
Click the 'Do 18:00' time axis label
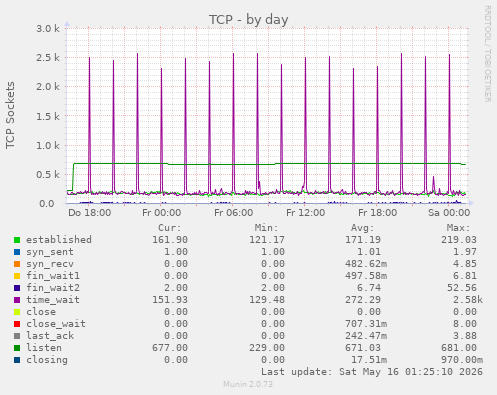tap(90, 213)
